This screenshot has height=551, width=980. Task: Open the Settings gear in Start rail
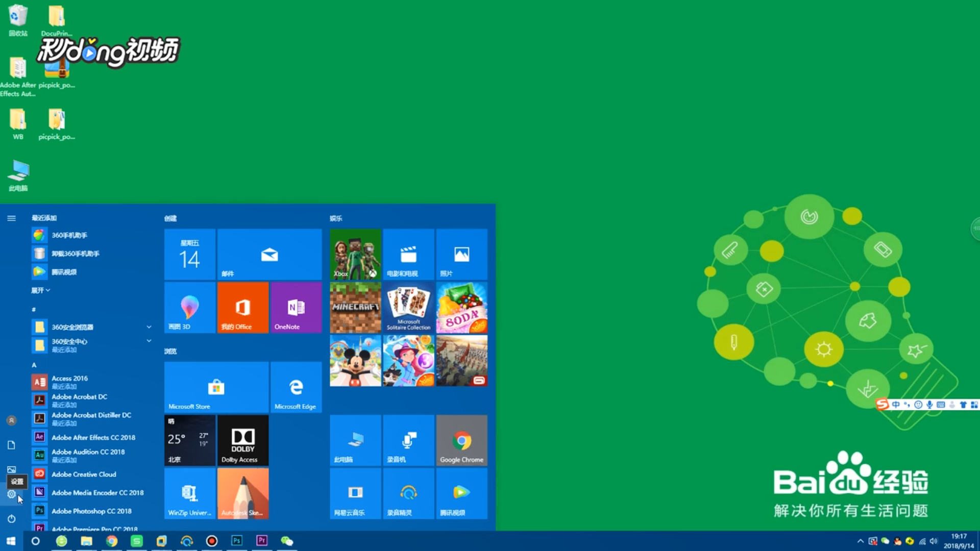(11, 494)
